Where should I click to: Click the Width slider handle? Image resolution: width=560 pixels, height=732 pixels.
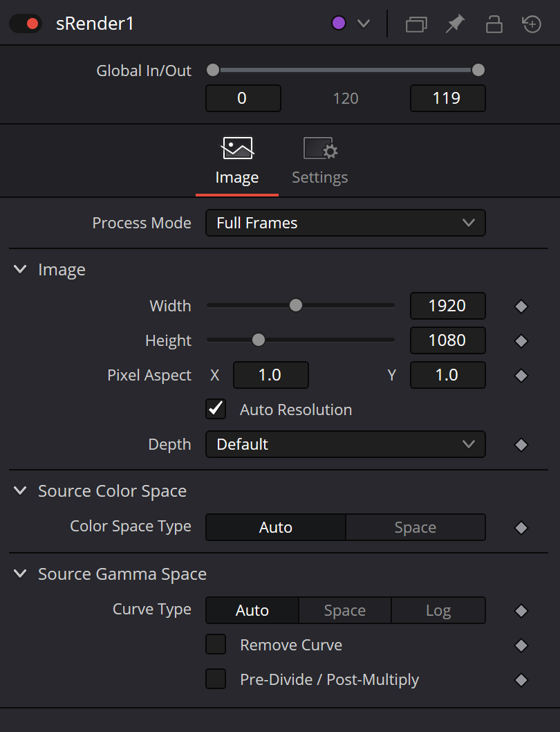296,305
